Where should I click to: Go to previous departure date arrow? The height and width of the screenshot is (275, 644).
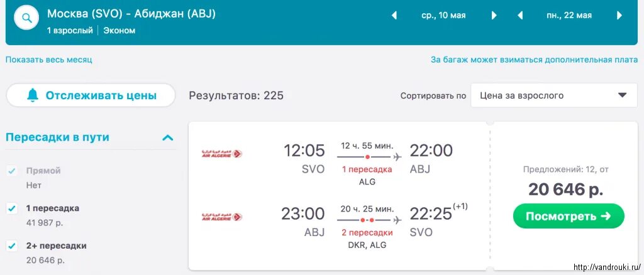click(394, 16)
